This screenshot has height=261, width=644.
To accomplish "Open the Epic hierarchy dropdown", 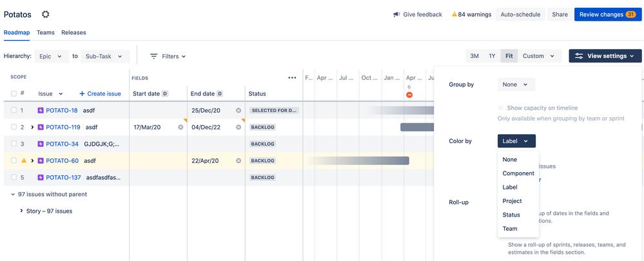I will click(x=52, y=56).
